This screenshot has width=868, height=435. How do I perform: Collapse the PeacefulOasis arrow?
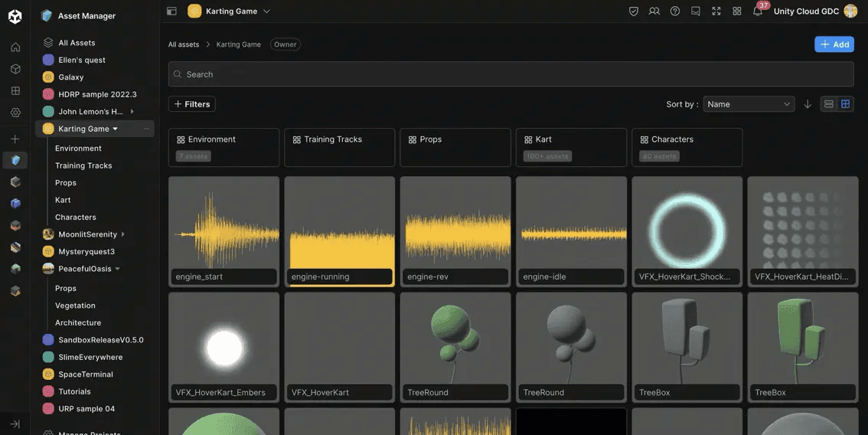(x=117, y=269)
